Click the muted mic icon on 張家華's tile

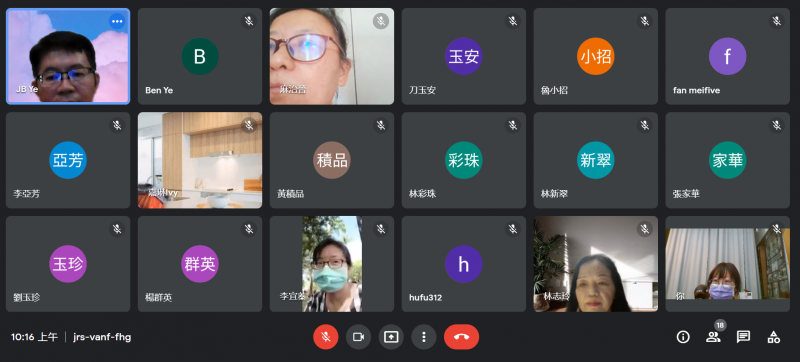(777, 125)
